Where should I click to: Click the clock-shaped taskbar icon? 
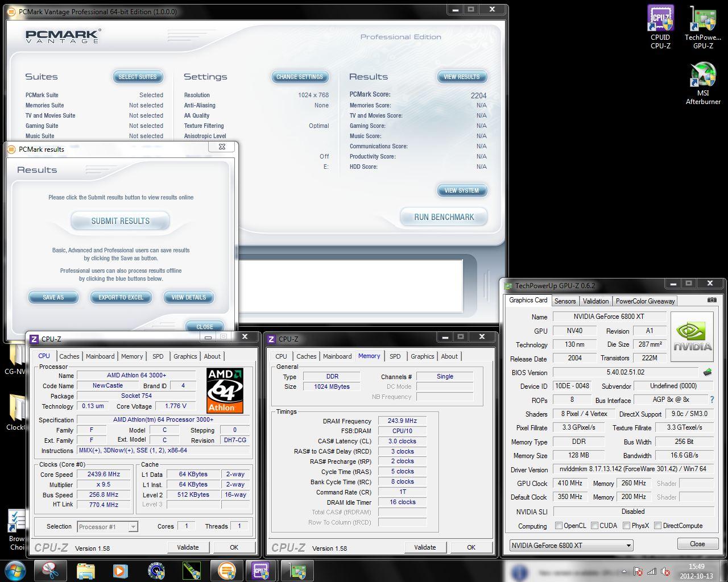click(x=156, y=570)
